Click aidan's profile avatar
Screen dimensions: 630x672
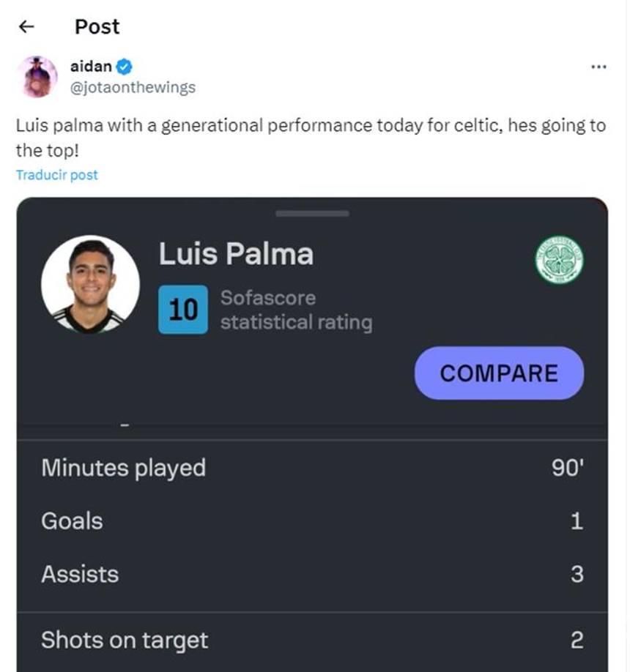coord(37,77)
